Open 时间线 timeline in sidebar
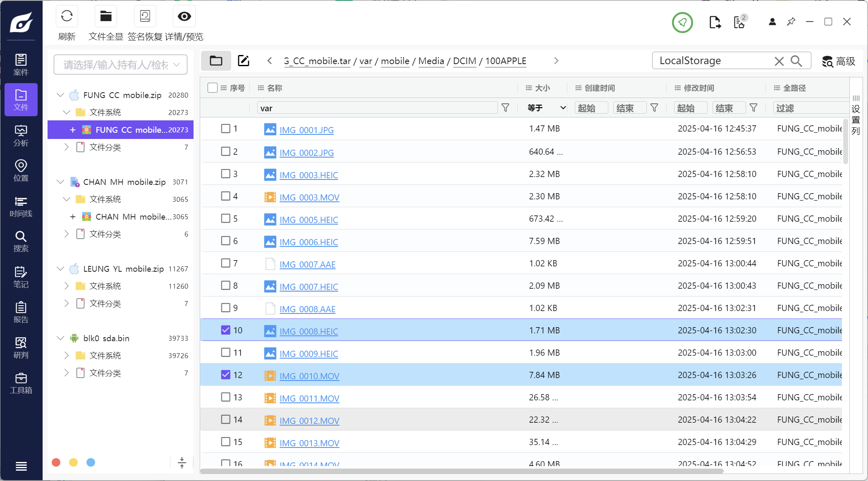 pyautogui.click(x=21, y=206)
